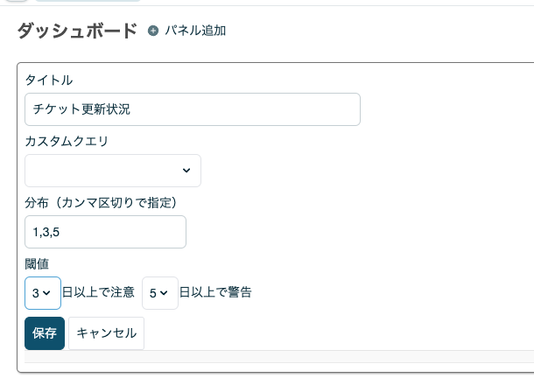Click the 閾値 label
Viewport: 534px width, 392px height.
pos(37,263)
